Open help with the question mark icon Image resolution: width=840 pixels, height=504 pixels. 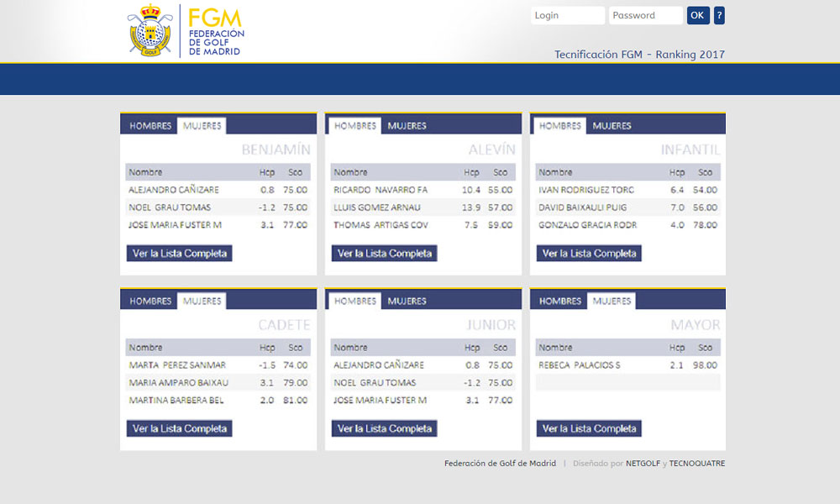click(x=718, y=15)
